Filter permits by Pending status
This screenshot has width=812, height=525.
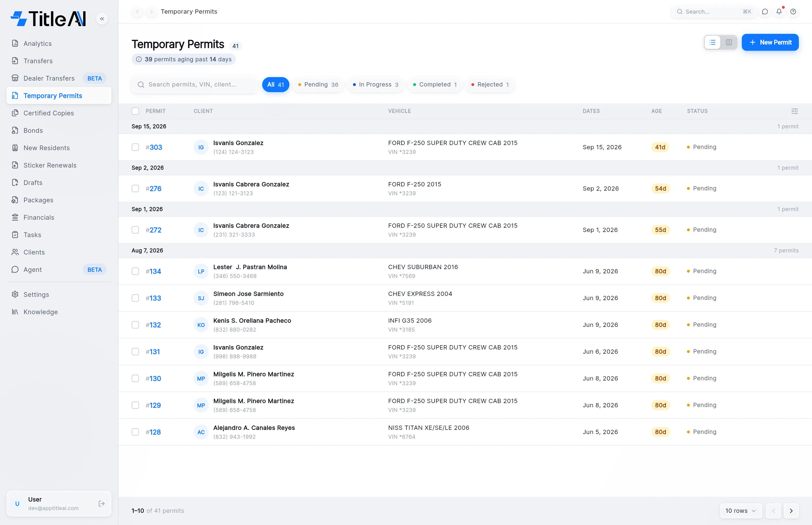pos(318,85)
